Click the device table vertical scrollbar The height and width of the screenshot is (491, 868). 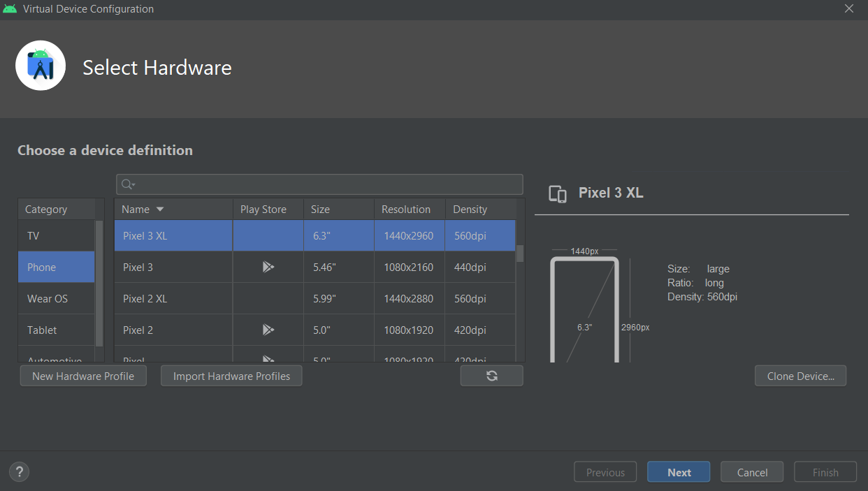click(520, 254)
